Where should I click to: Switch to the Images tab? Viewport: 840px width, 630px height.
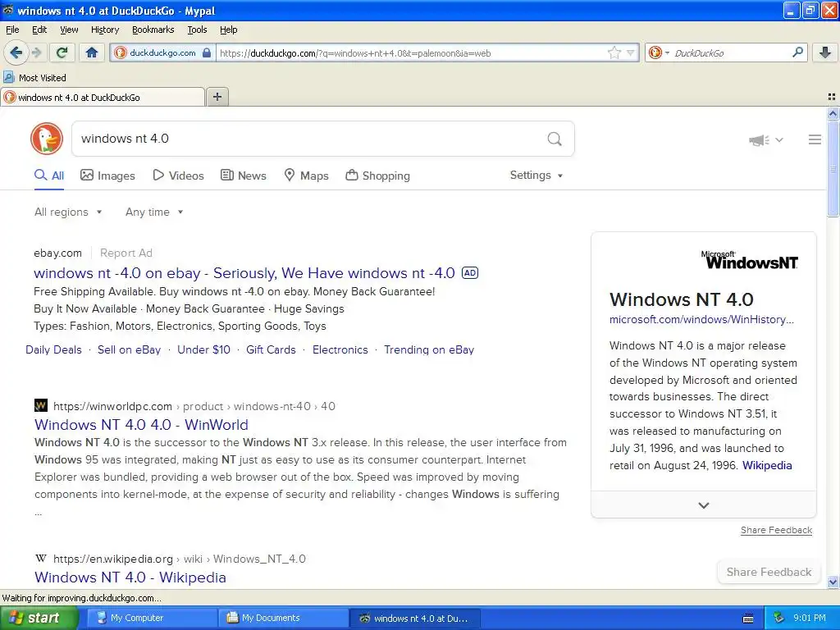point(107,176)
